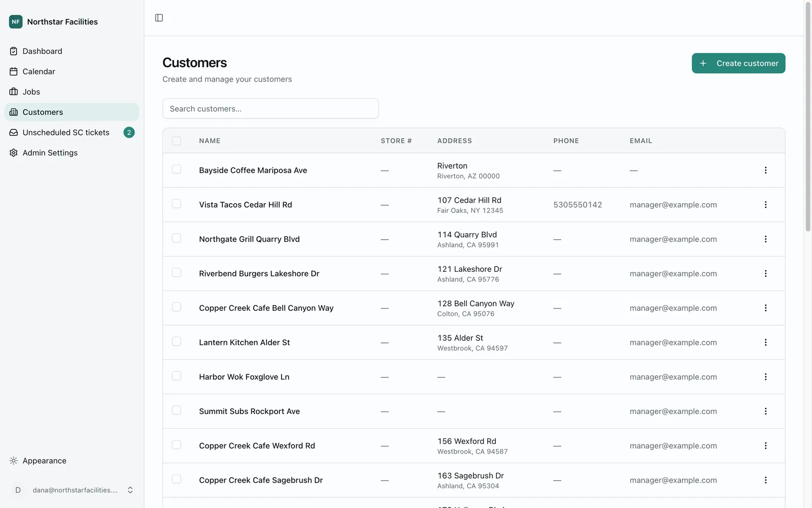This screenshot has height=508, width=812.
Task: Click the user avatar D icon
Action: (x=18, y=490)
